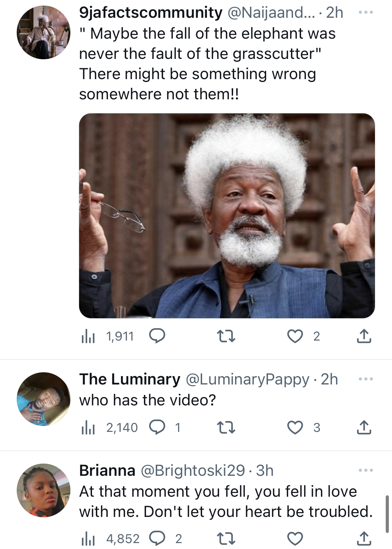
Task: Open more options for The Luminary tweet
Action: click(x=366, y=379)
